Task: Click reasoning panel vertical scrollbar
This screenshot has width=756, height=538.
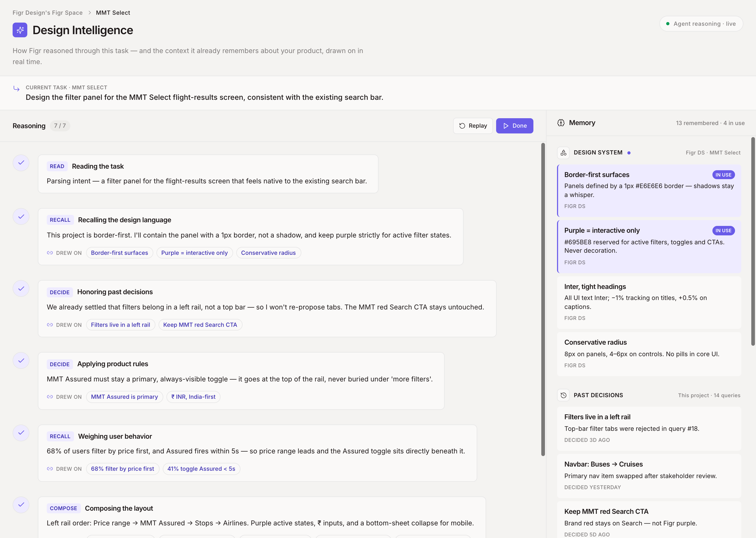Action: 543,299
